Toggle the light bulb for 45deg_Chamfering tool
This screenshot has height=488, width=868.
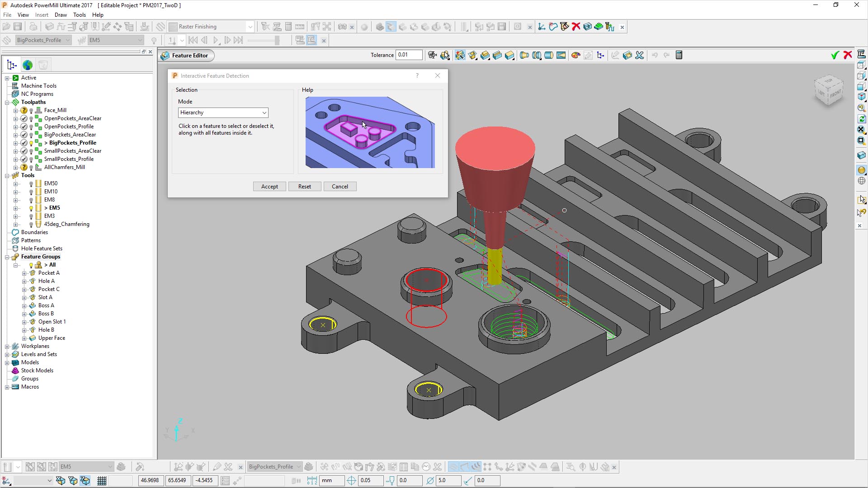click(x=31, y=225)
